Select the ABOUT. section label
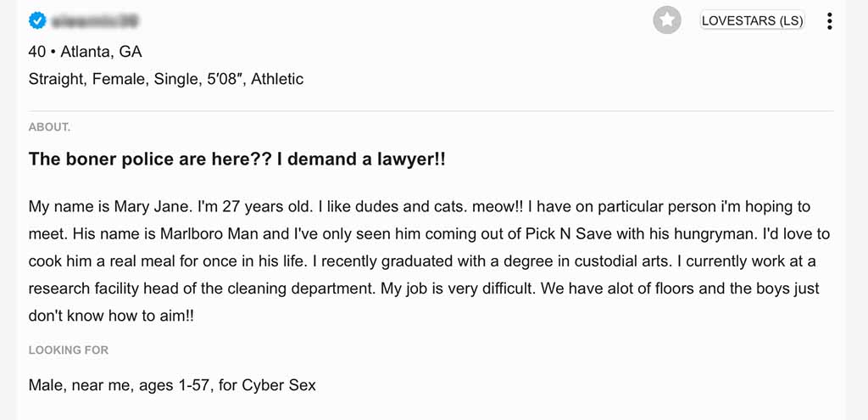 (49, 127)
